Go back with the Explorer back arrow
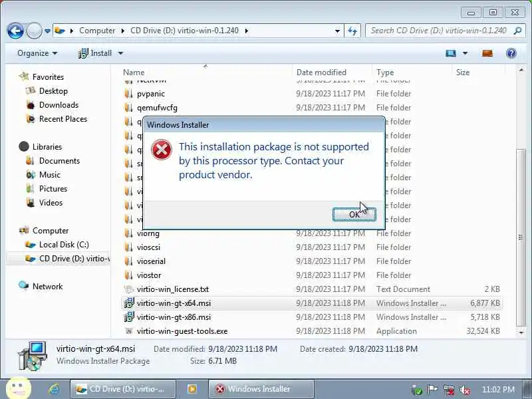532x399 pixels. pos(15,31)
